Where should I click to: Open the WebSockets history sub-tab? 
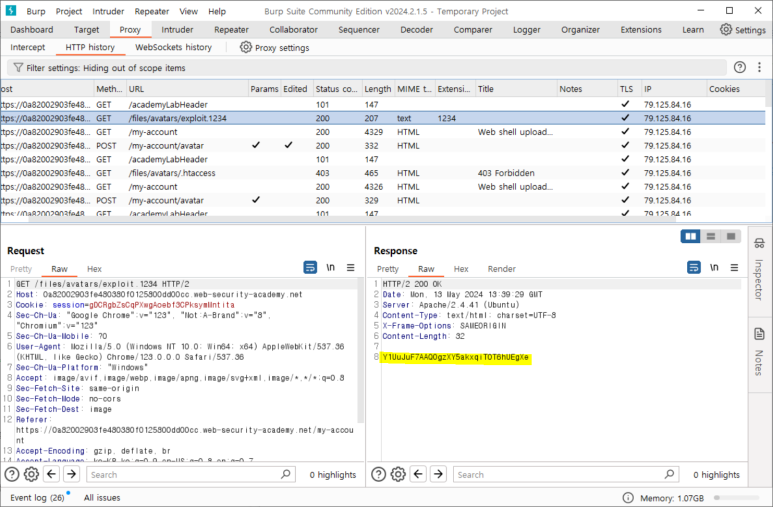[174, 47]
